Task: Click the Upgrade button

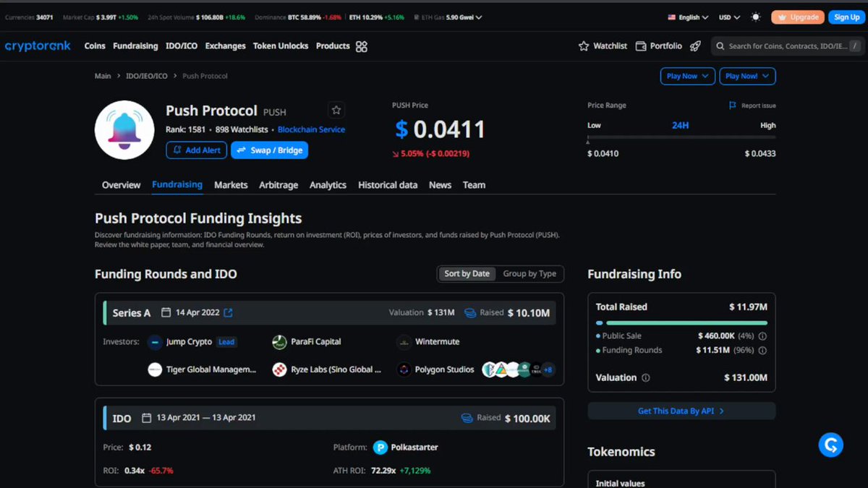Action: point(798,17)
